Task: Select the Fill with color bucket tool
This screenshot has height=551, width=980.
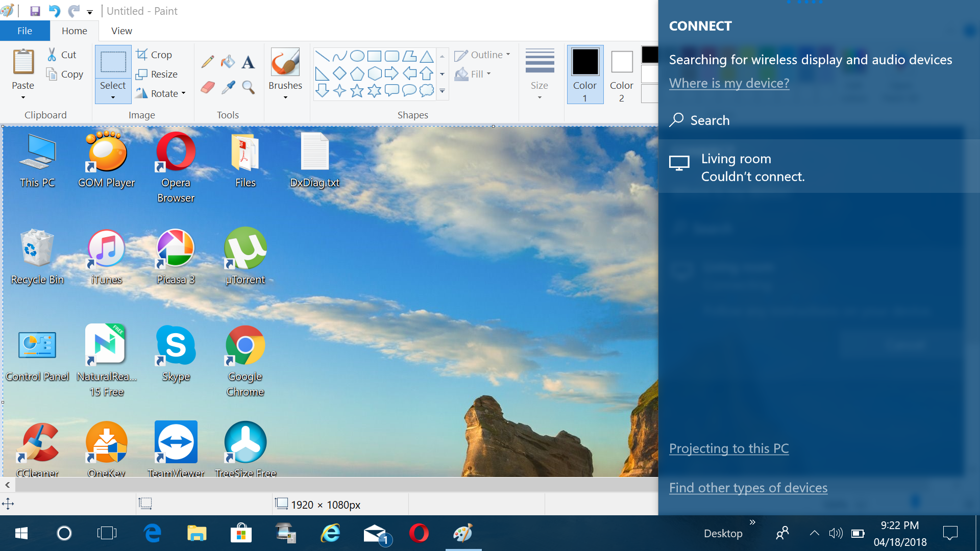Action: [228, 62]
